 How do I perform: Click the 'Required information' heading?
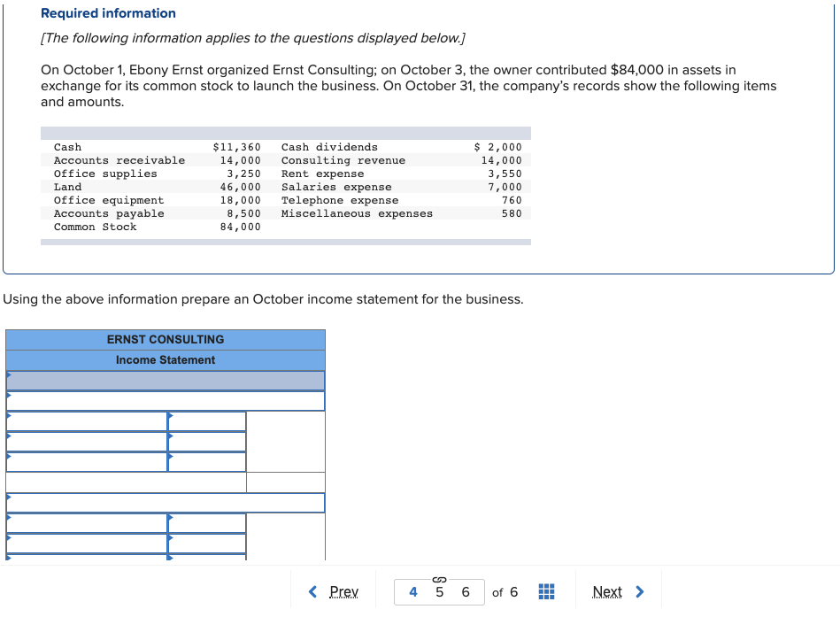click(108, 13)
